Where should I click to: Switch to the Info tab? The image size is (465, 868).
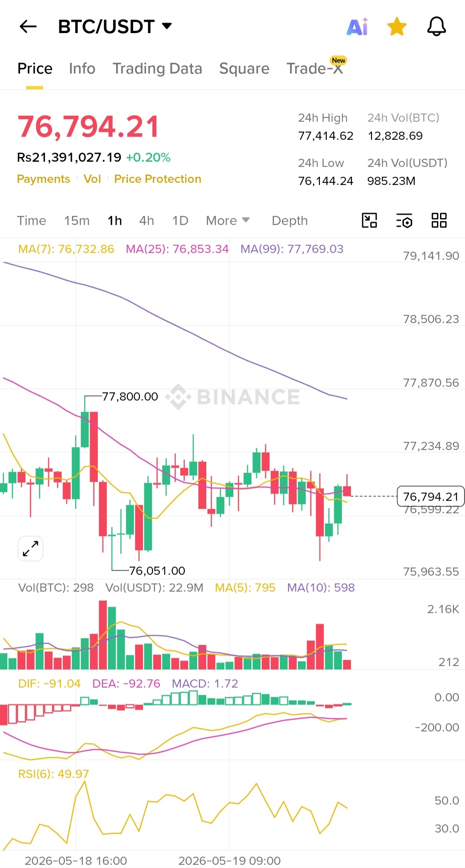82,68
